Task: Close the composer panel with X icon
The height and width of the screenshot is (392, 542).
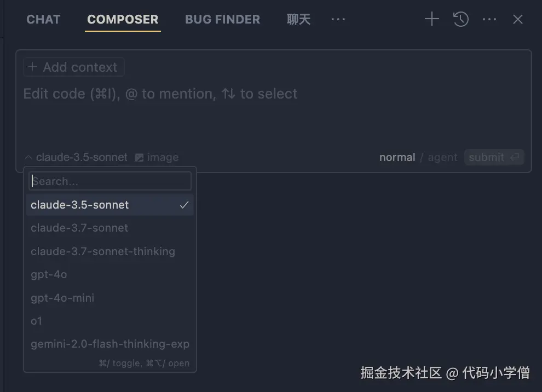Action: pyautogui.click(x=518, y=20)
